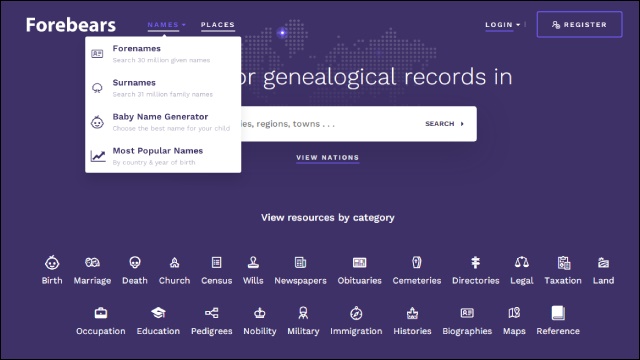
Task: Open the Occupation briefcase icon
Action: [x=101, y=313]
